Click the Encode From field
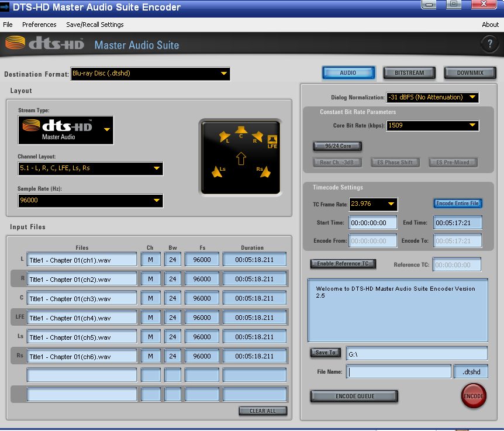The width and height of the screenshot is (504, 431). coord(372,241)
